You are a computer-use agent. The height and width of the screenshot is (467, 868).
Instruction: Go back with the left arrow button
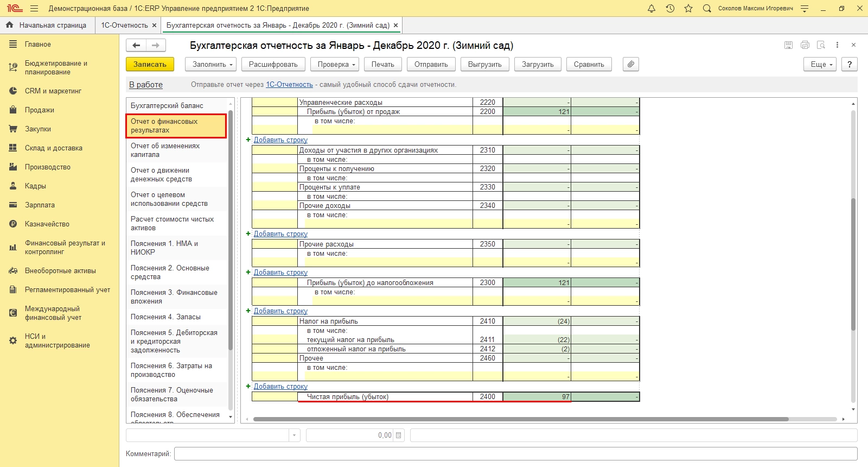[136, 45]
